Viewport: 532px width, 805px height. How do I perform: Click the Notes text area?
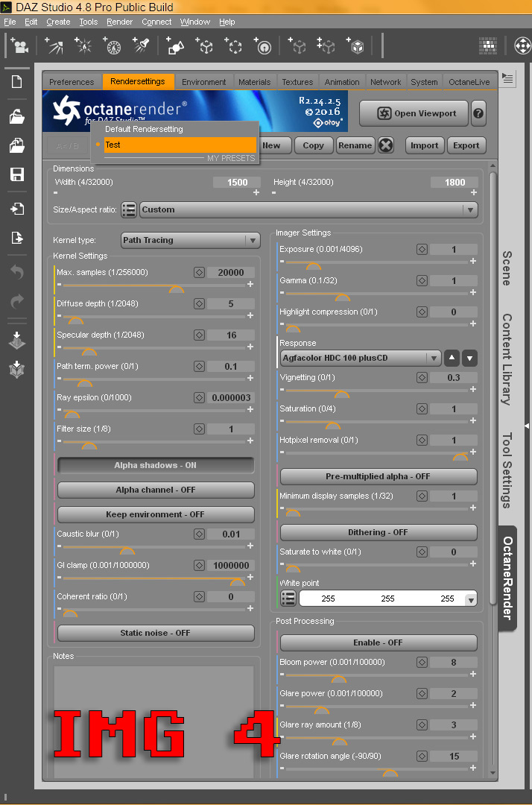coord(154,721)
